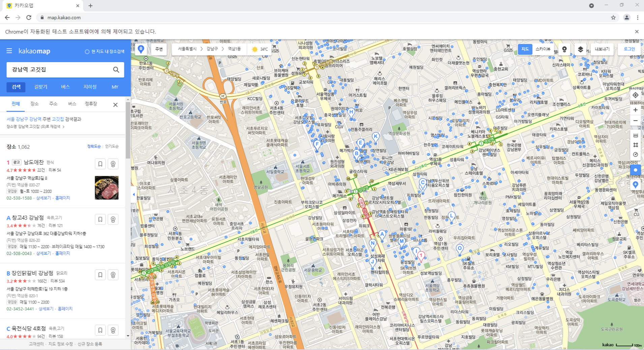Open 남도애찬 grilled meat photo thumbnail
This screenshot has width=644, height=350.
point(107,188)
